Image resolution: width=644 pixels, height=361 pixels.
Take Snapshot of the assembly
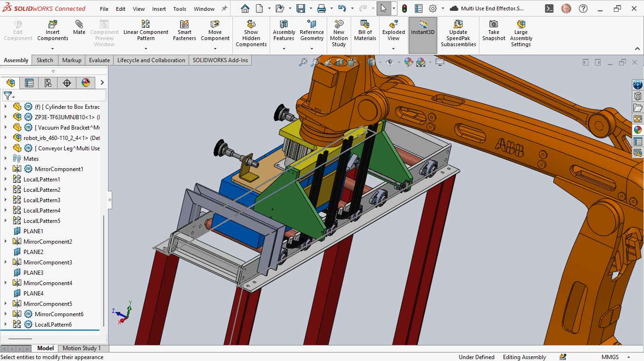(494, 31)
